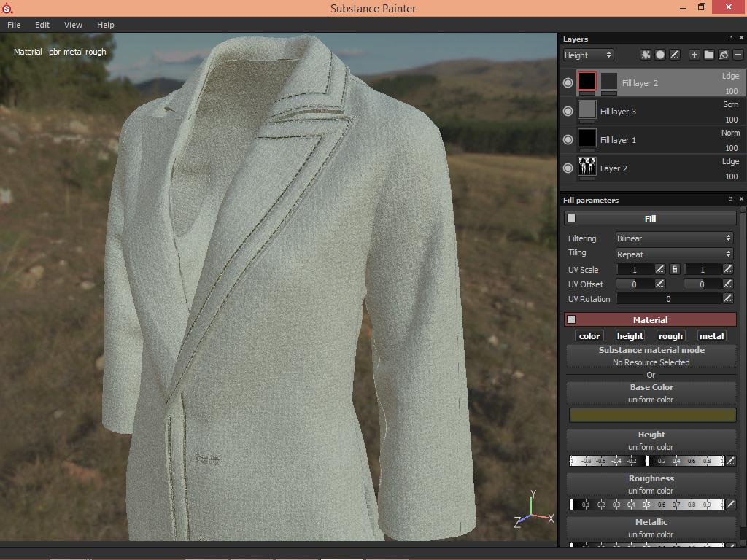
Task: Click the Substance material mode button
Action: click(x=651, y=356)
